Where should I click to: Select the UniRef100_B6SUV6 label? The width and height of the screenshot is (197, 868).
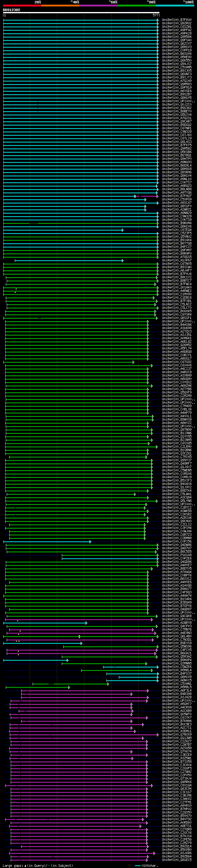tap(177, 54)
